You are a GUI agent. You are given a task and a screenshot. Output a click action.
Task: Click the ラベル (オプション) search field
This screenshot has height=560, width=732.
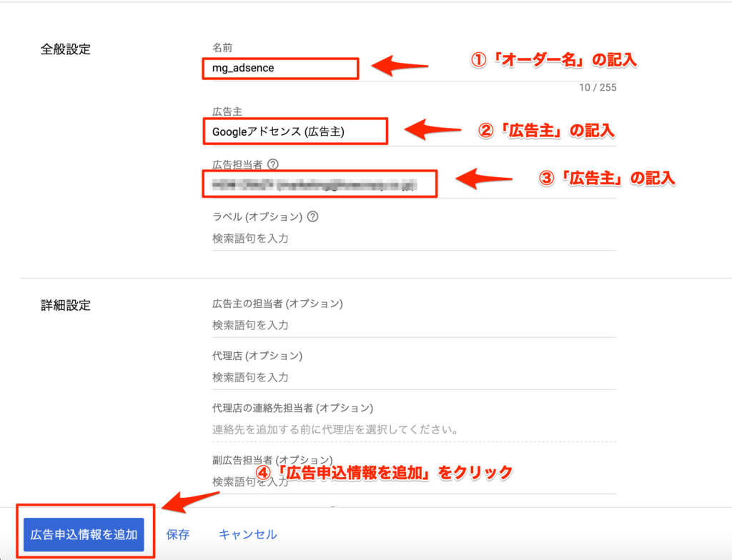pos(414,239)
